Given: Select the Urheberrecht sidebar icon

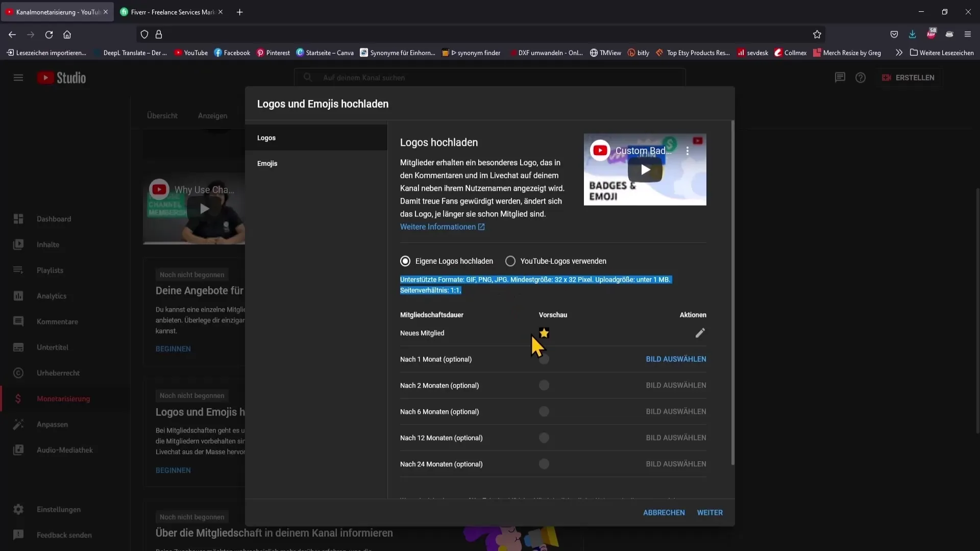Looking at the screenshot, I should (x=18, y=373).
